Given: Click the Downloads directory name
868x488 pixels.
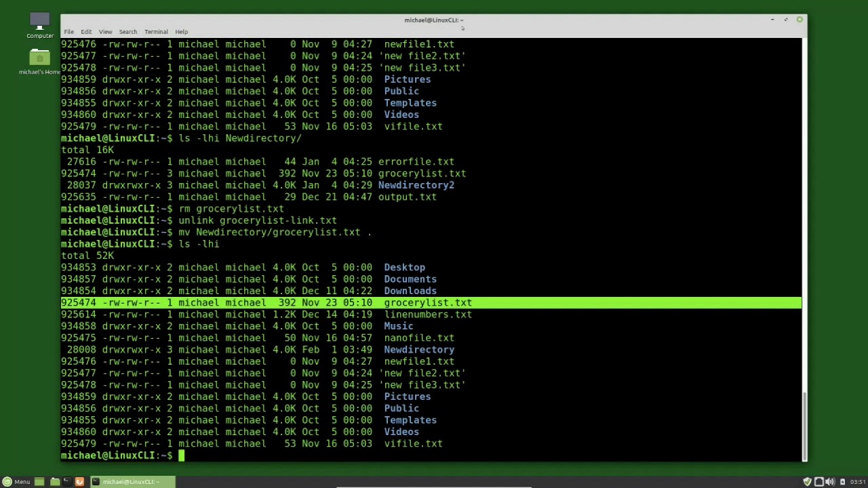Looking at the screenshot, I should (x=410, y=291).
